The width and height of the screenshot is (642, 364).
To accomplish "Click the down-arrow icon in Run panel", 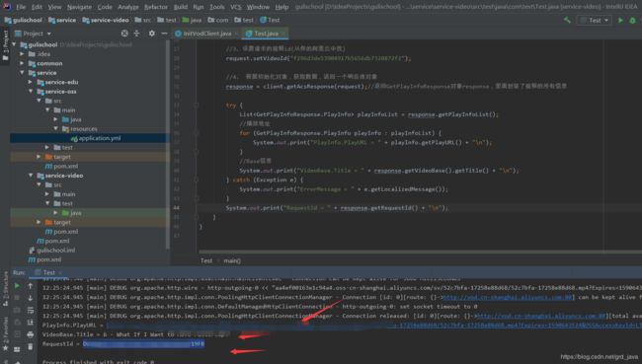I will [x=31, y=298].
